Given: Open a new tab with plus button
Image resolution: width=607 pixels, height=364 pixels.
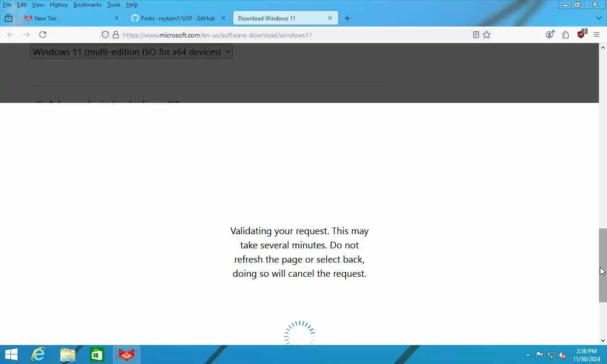Looking at the screenshot, I should [347, 18].
